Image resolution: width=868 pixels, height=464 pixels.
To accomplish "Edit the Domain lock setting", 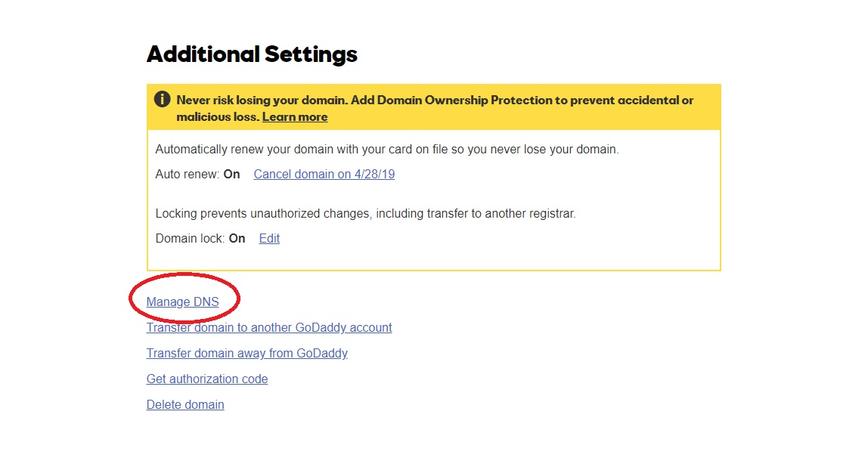I will coord(269,238).
